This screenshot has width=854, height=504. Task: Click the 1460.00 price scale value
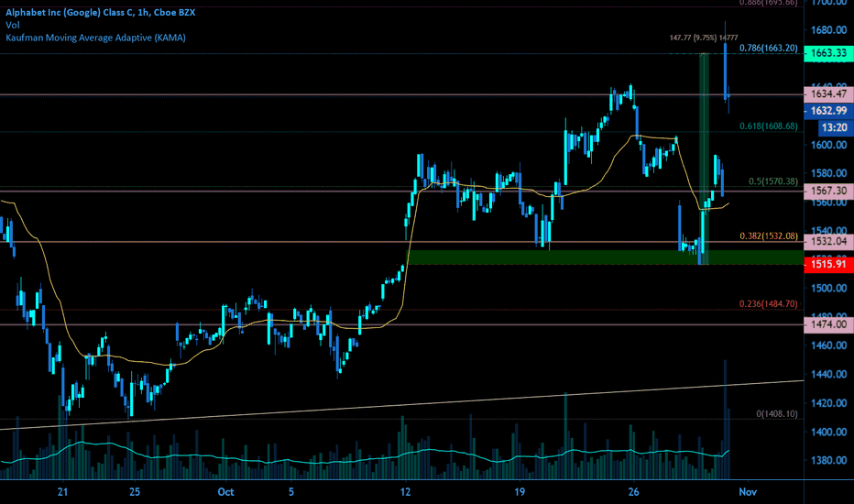coord(829,345)
